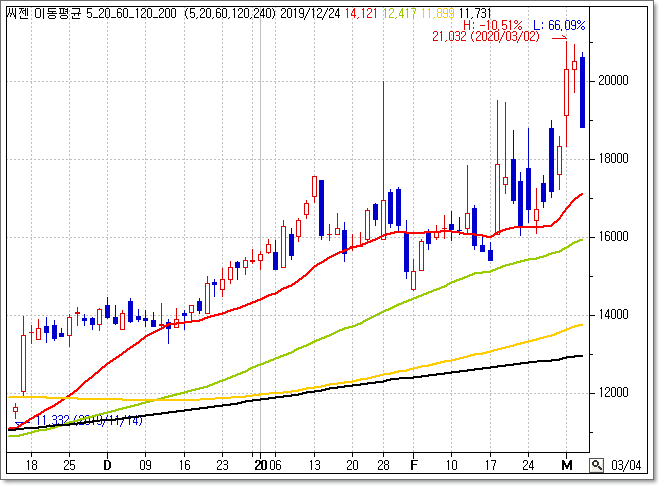660x486 pixels.
Task: Click the 'D' December marker on date axis
Action: pyautogui.click(x=107, y=465)
